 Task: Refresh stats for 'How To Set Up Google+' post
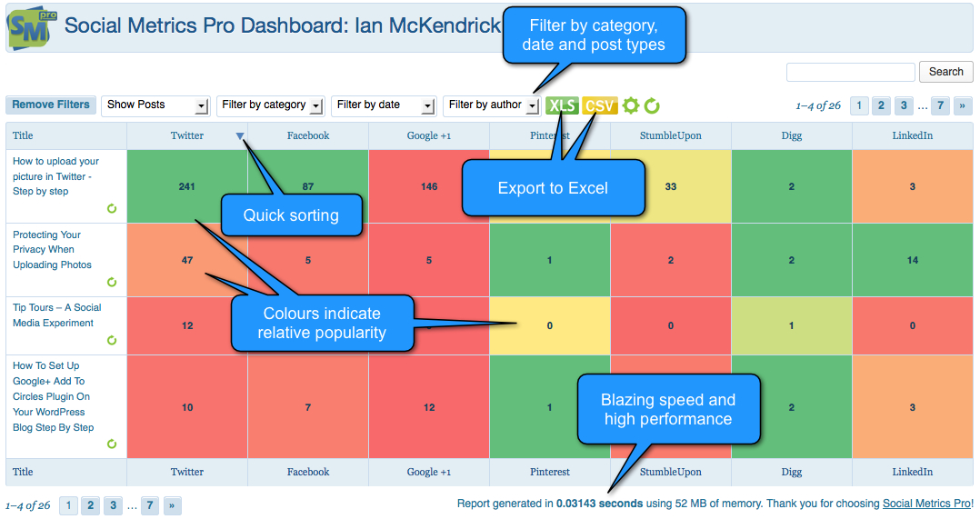(112, 444)
